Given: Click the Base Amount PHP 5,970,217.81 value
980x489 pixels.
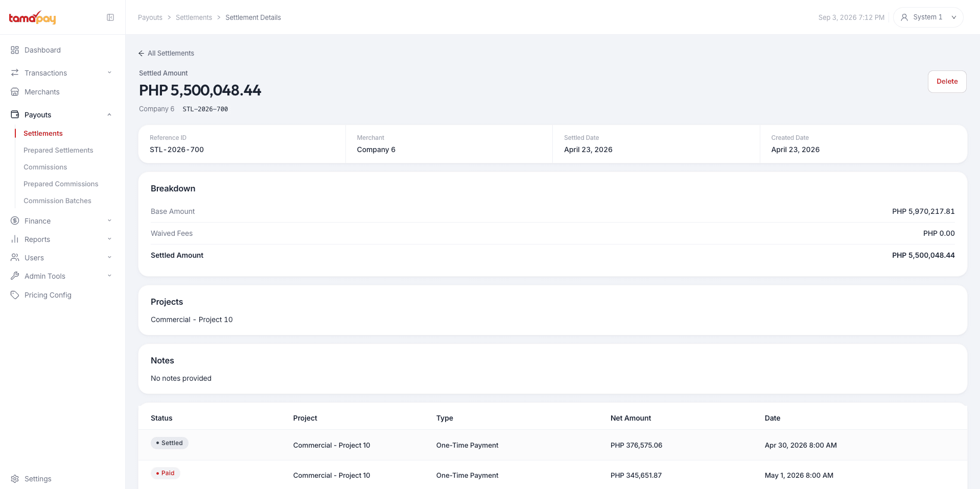Looking at the screenshot, I should click(x=923, y=211).
